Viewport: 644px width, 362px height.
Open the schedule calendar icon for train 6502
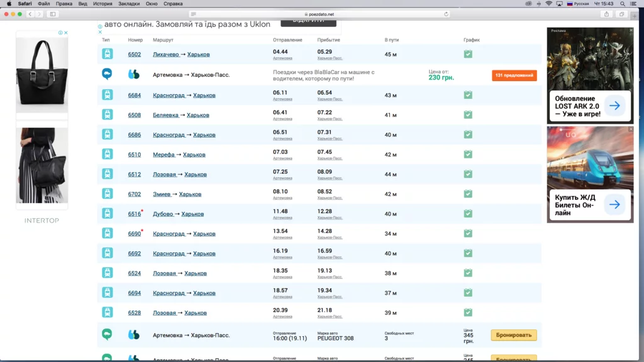click(468, 54)
